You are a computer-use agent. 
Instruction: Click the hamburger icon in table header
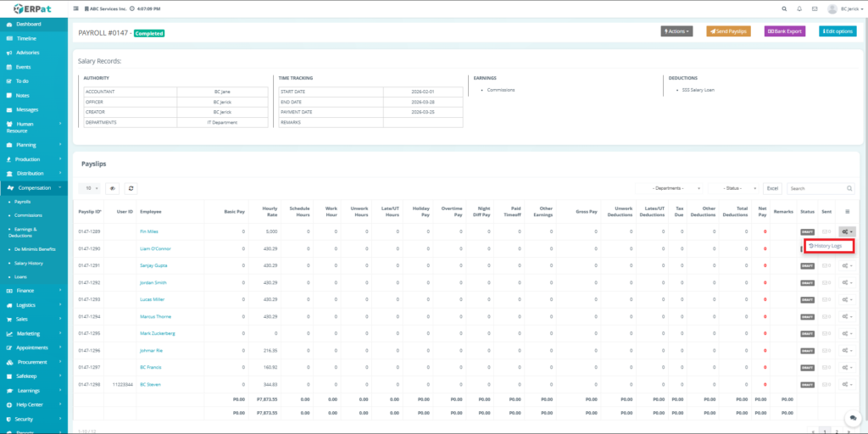(848, 211)
